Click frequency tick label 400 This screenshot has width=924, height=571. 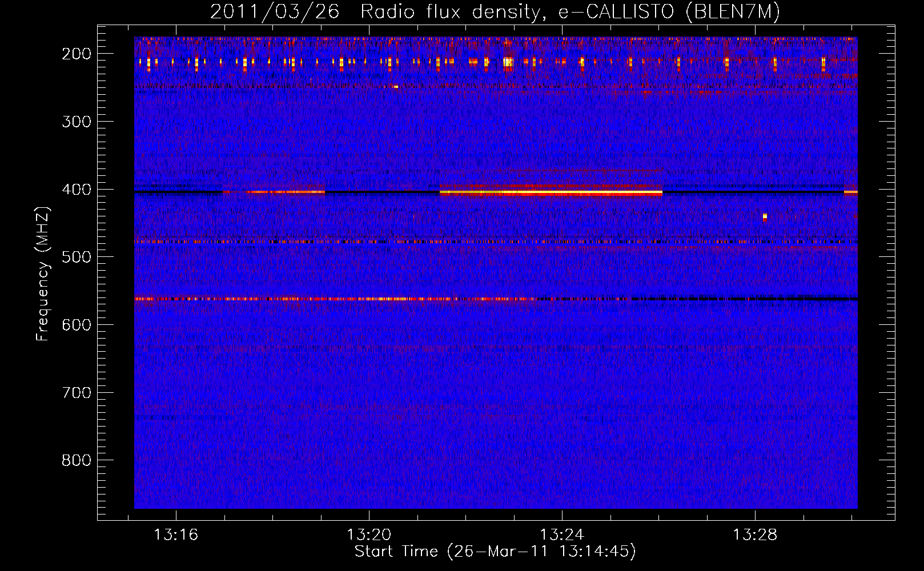tap(77, 190)
